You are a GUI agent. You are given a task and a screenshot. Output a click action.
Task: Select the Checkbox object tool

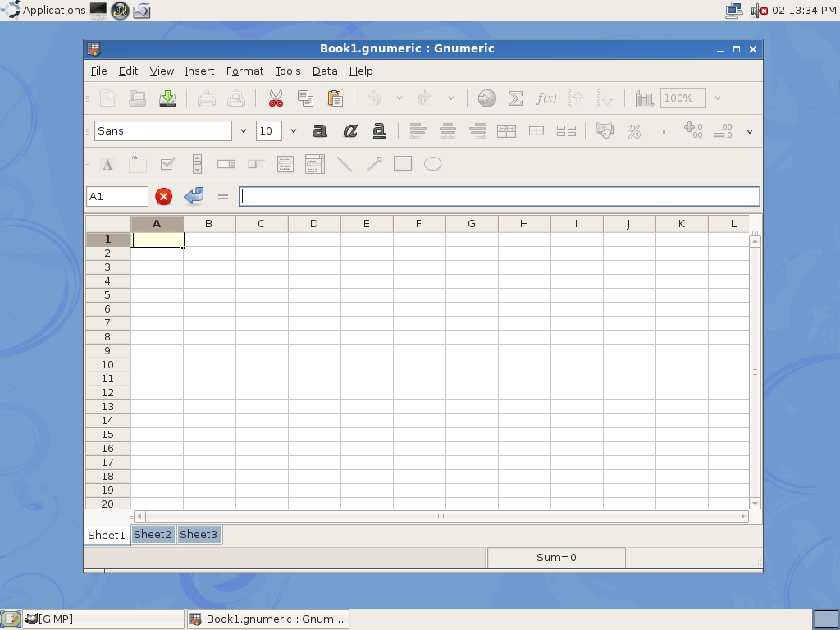coord(167,164)
